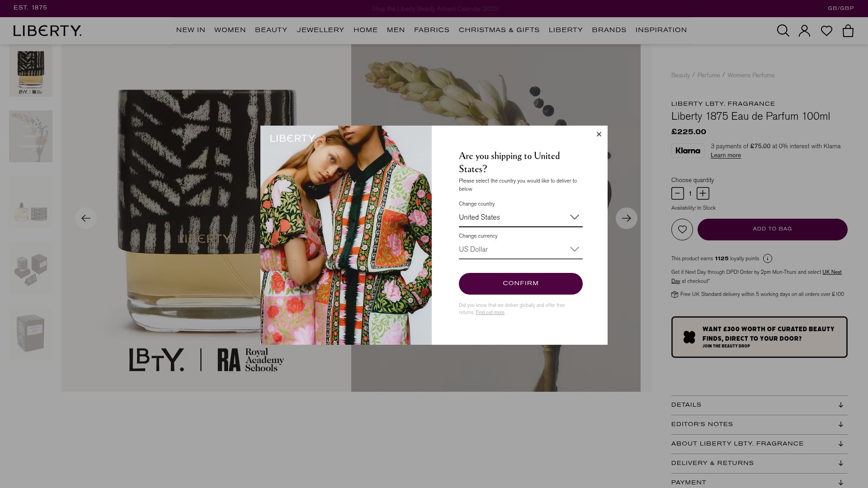The width and height of the screenshot is (868, 488).
Task: Open the Fabrics menu
Action: [x=432, y=30]
